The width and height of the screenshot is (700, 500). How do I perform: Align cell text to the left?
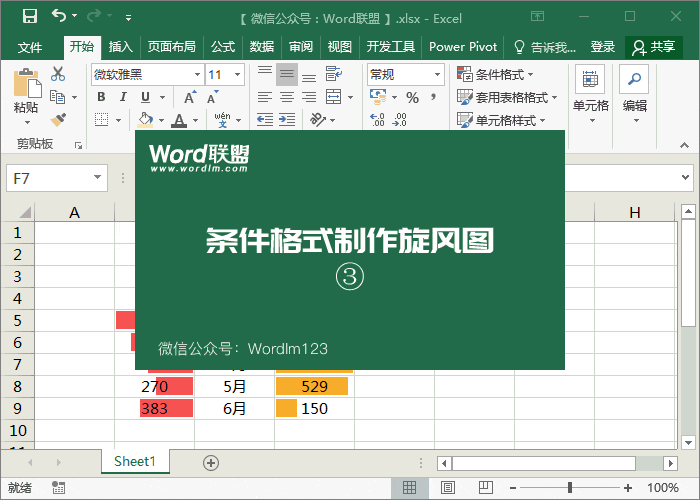tap(265, 97)
